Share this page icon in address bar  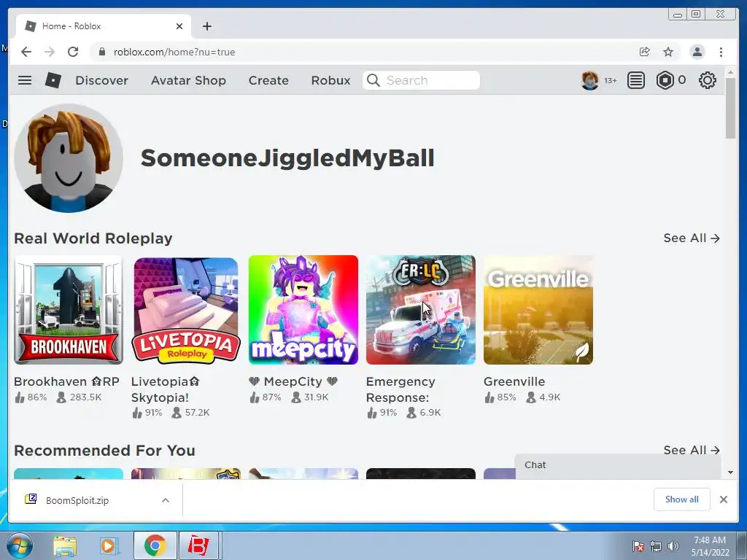pyautogui.click(x=645, y=52)
